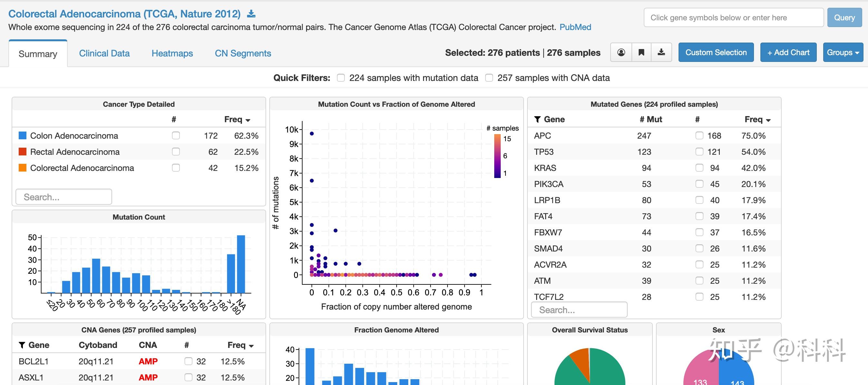Select the APC gene checkbox
868x385 pixels.
(x=699, y=135)
